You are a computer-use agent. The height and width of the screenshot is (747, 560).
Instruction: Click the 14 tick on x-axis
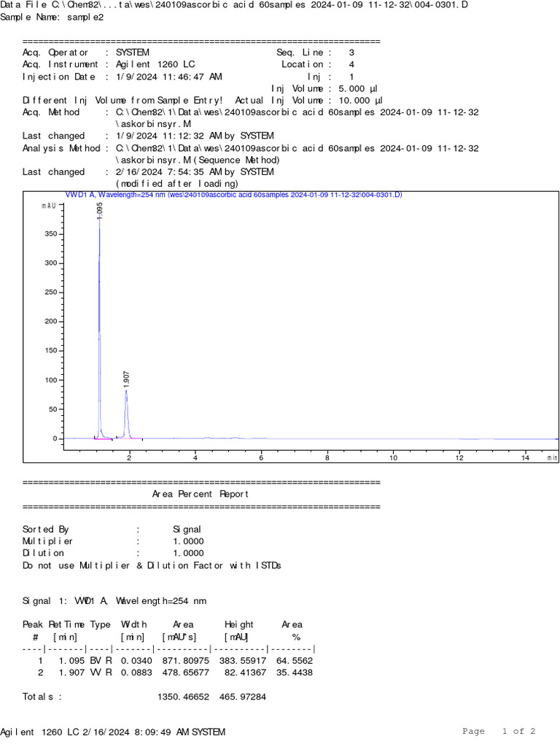[x=525, y=458]
